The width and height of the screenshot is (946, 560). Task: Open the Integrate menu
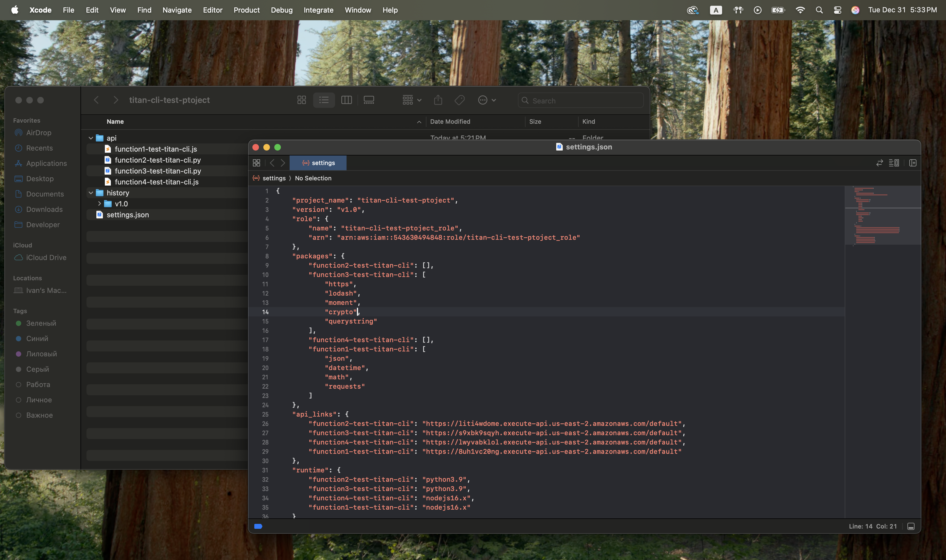[318, 10]
